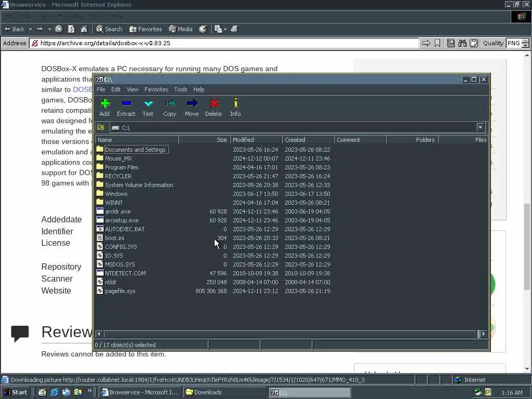The width and height of the screenshot is (532, 399).
Task: Open Search pane in Internet Explorer
Action: 109,29
